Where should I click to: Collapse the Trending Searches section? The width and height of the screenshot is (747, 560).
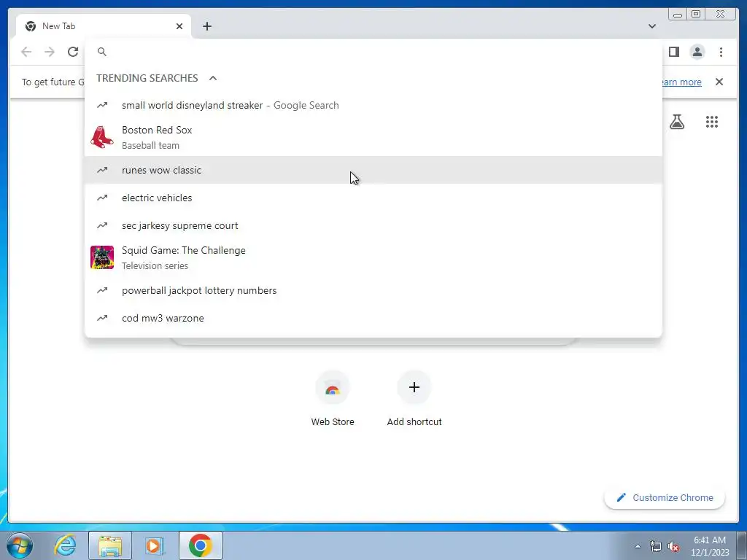[x=213, y=78]
